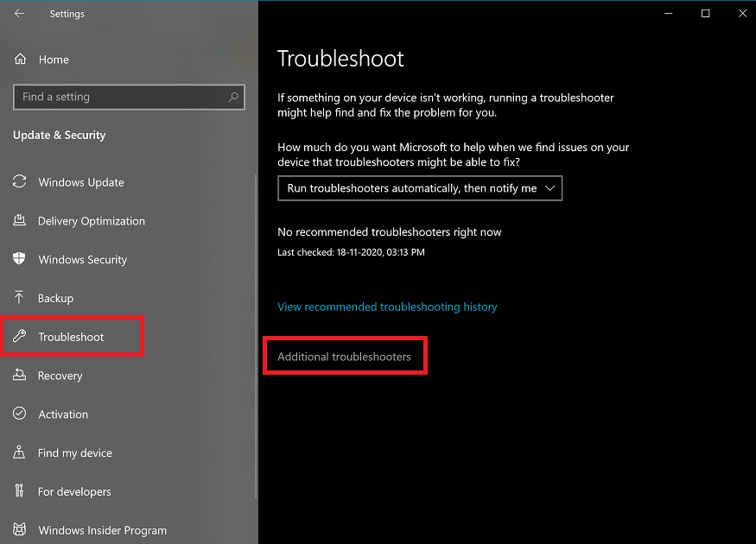Open Find my device settings

point(75,453)
